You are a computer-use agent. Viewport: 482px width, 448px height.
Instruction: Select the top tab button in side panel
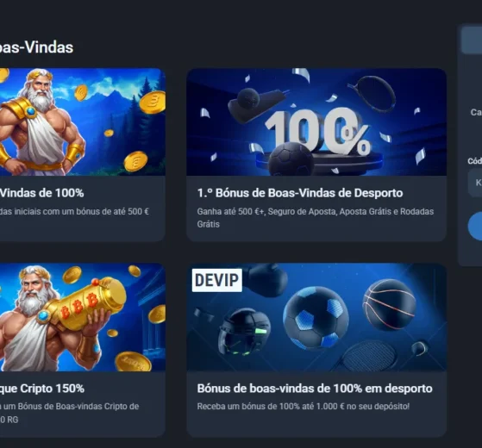coord(472,40)
